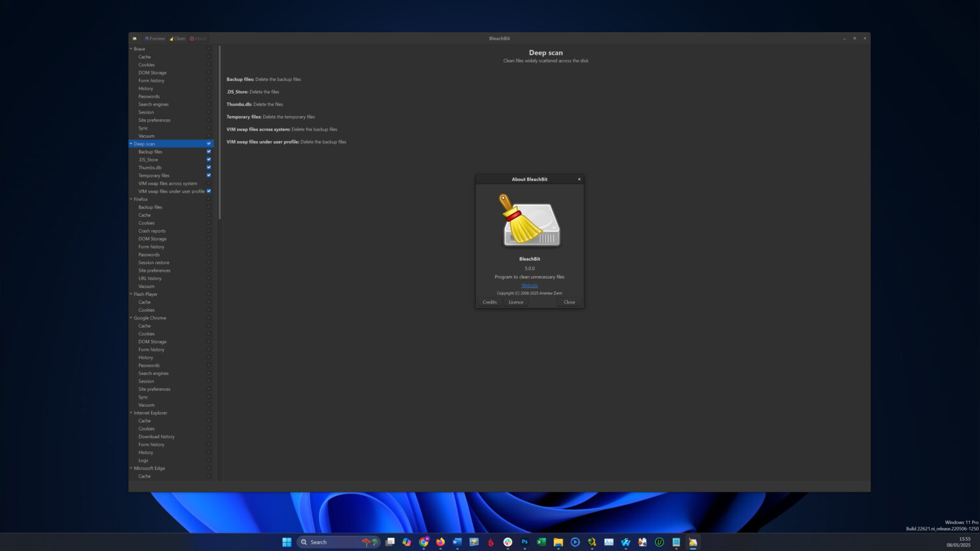Viewport: 980px width, 551px height.
Task: Click the Licence button
Action: pyautogui.click(x=516, y=302)
